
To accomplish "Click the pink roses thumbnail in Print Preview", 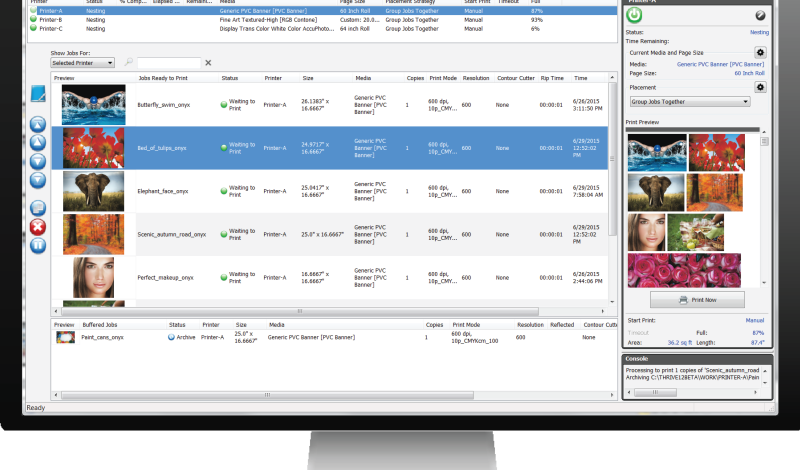I will 684,270.
